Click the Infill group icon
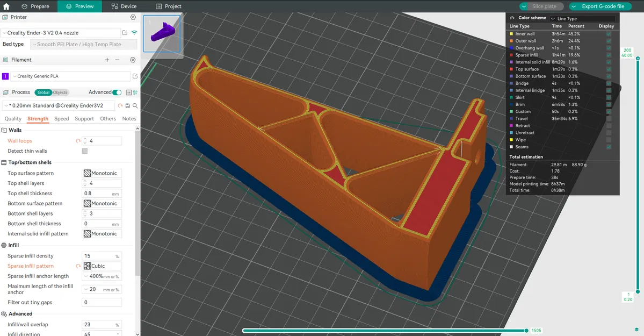Viewport: 644px width, 336px height. [4, 245]
